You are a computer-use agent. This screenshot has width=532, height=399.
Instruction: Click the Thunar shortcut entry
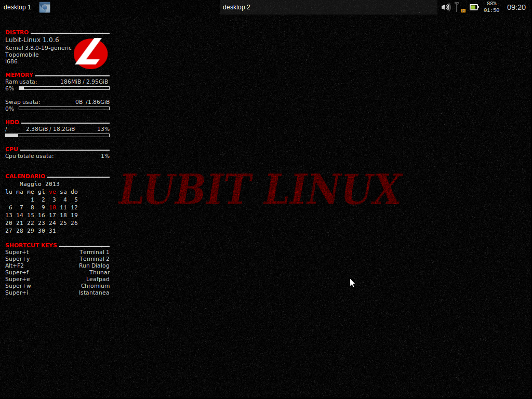[x=99, y=272]
